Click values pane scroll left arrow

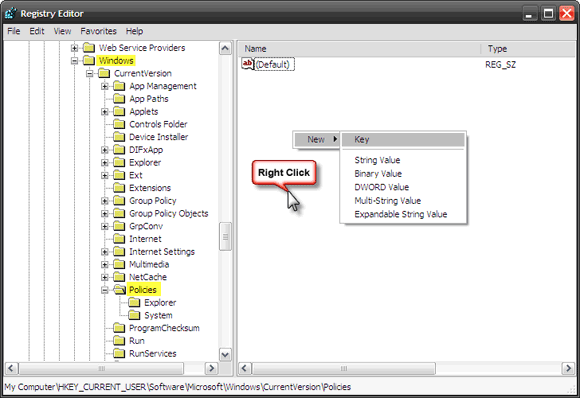[245, 368]
